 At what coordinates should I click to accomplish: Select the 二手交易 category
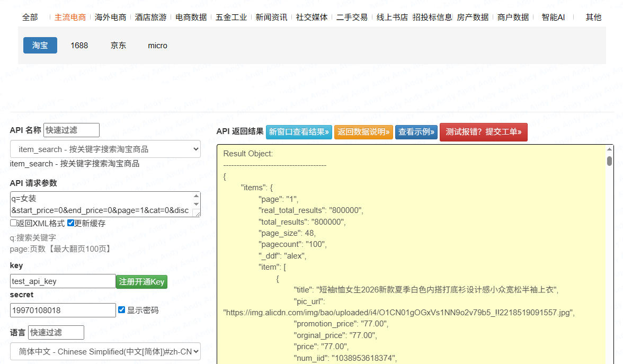(352, 17)
